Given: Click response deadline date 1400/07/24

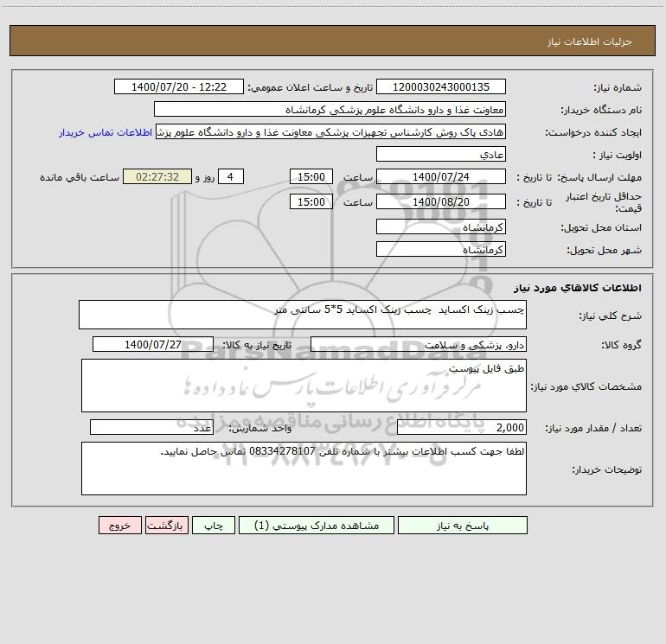Looking at the screenshot, I should click(441, 176).
